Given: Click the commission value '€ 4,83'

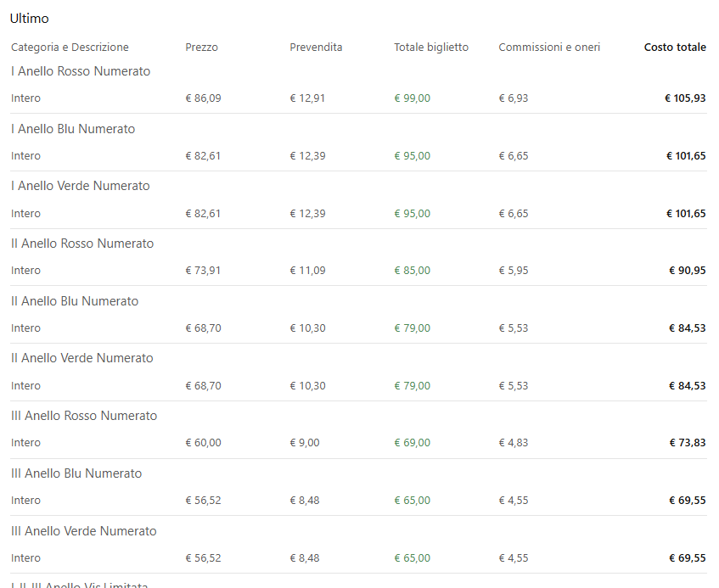Looking at the screenshot, I should [513, 443].
